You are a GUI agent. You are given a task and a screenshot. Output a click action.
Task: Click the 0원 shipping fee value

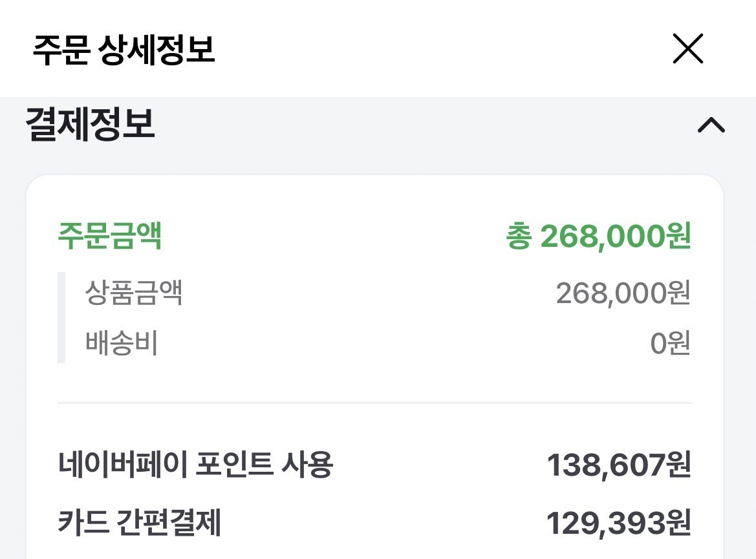pyautogui.click(x=670, y=344)
